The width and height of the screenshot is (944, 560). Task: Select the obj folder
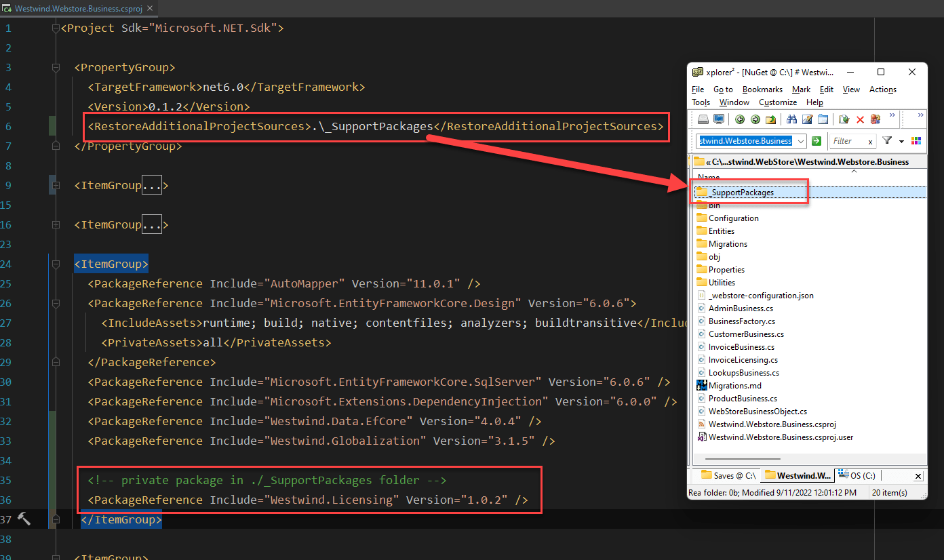coord(709,257)
